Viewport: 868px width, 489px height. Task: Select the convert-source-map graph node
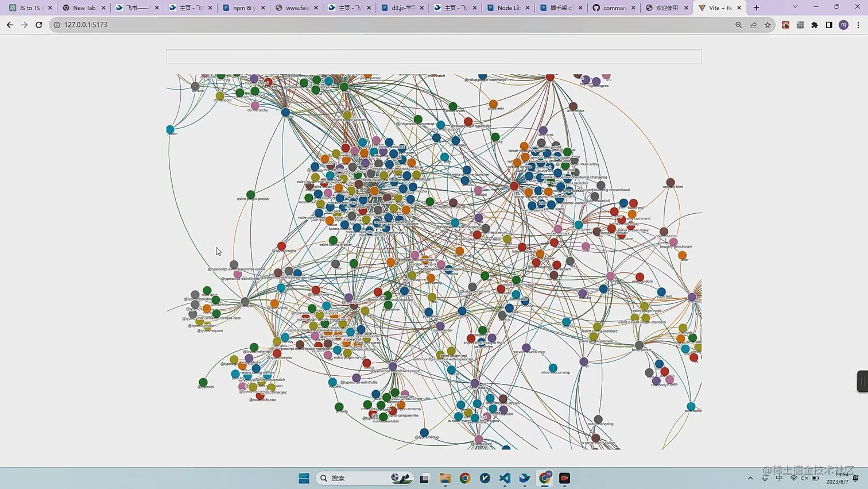point(526,348)
